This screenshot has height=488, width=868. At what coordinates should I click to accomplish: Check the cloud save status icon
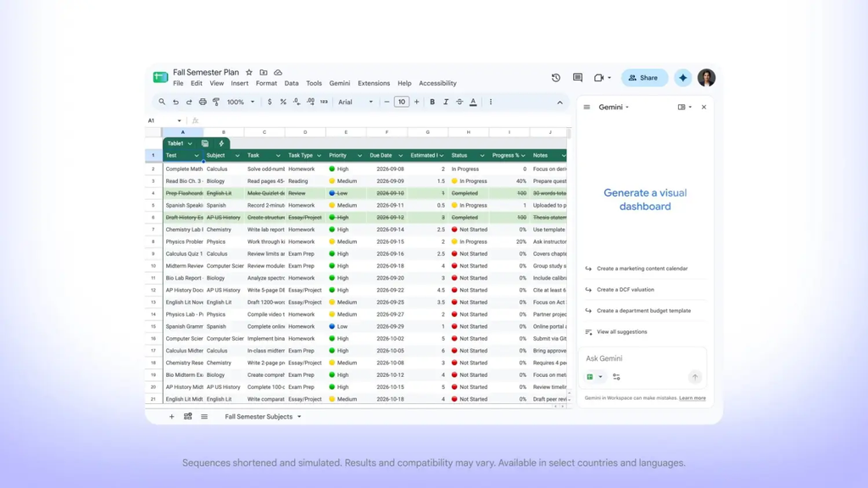278,73
